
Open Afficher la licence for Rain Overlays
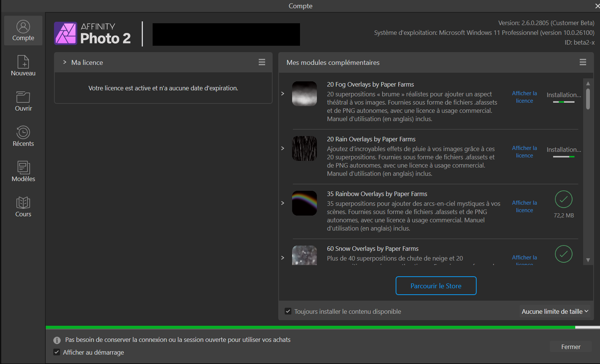524,151
